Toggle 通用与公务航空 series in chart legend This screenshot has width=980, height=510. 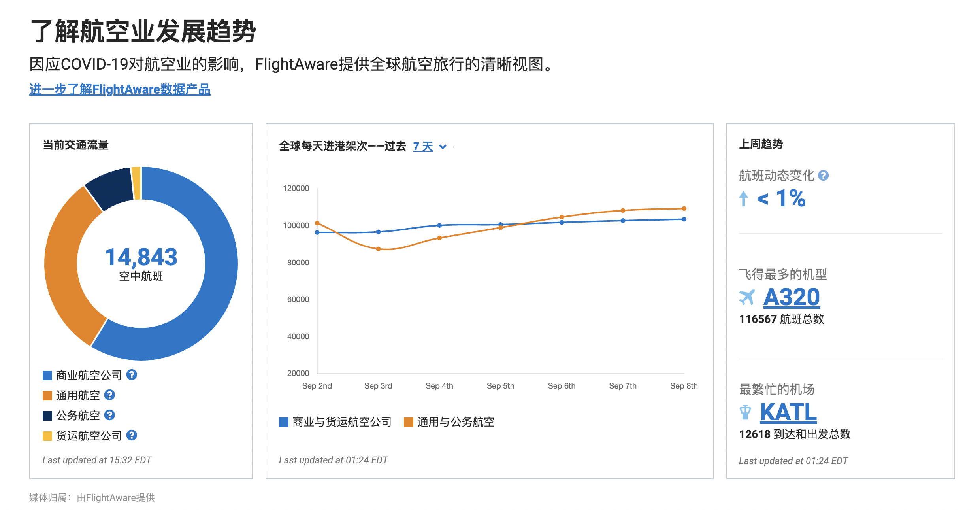[455, 422]
